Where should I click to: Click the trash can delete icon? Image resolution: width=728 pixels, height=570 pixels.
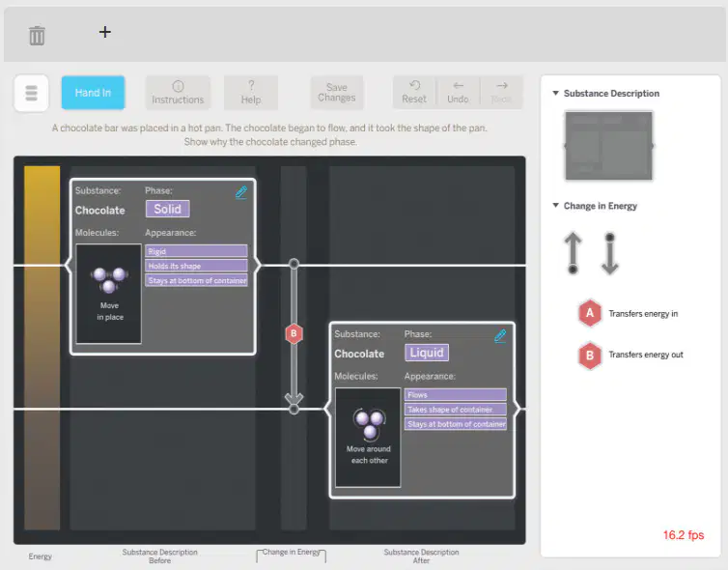click(x=37, y=36)
